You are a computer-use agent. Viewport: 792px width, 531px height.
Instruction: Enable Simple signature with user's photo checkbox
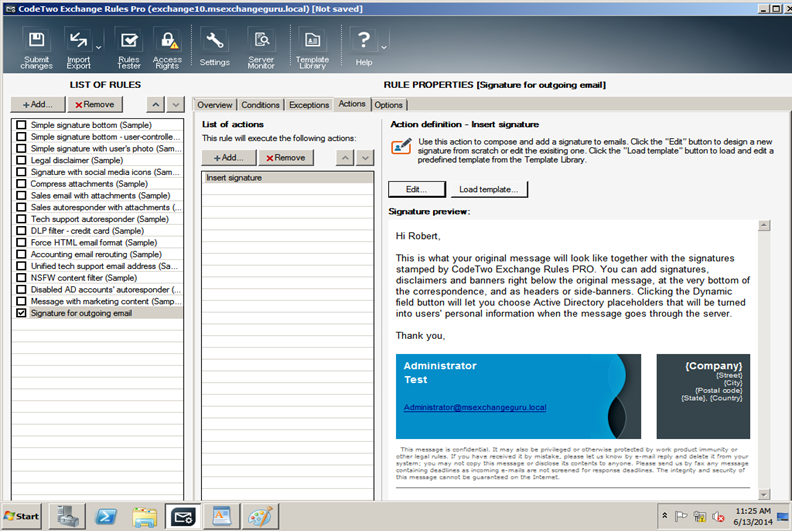coord(21,149)
